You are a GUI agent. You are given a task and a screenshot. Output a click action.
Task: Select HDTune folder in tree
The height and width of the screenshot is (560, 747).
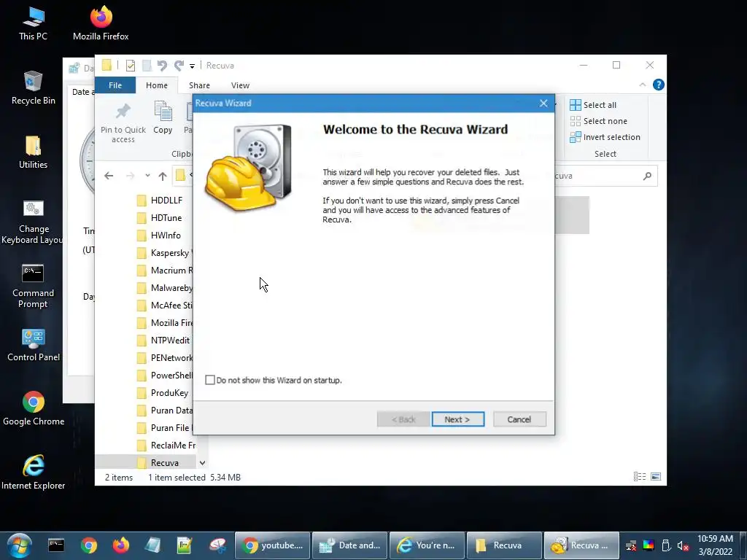[x=159, y=217]
